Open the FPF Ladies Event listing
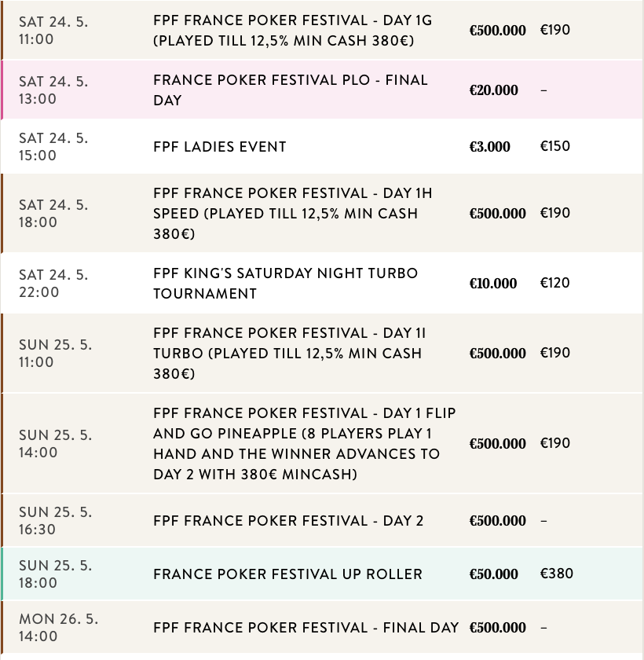Viewport: 644px width, 660px height. point(220,147)
